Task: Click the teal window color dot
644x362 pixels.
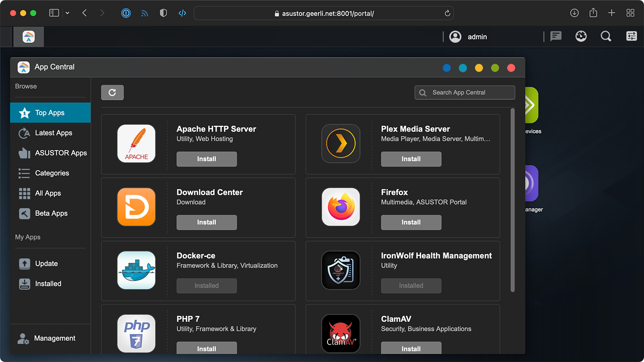Action: [463, 68]
